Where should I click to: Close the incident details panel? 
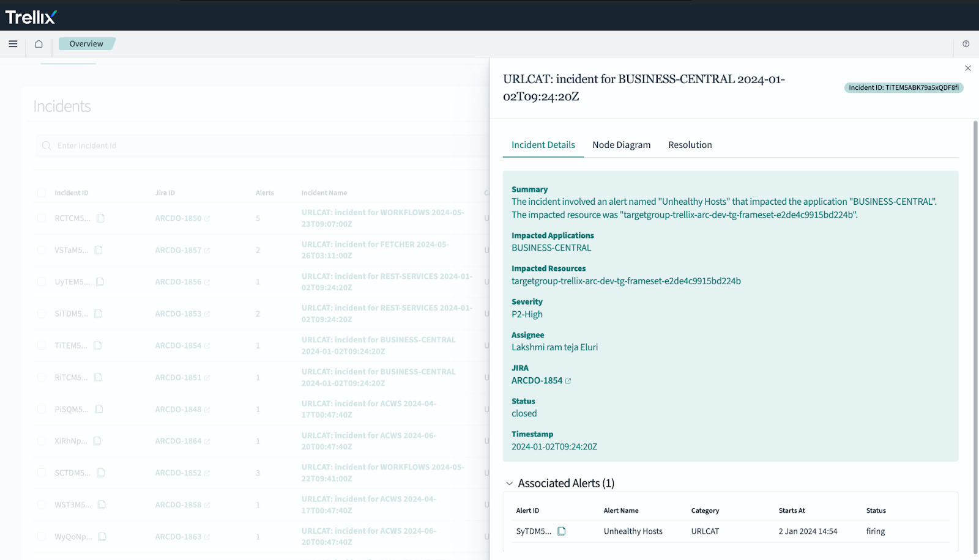[x=967, y=68]
